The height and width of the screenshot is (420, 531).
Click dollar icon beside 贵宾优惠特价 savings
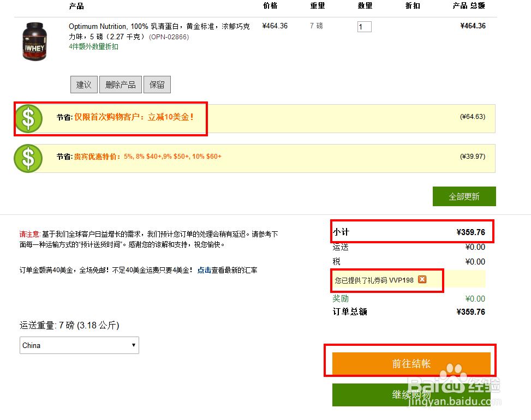[x=28, y=158]
